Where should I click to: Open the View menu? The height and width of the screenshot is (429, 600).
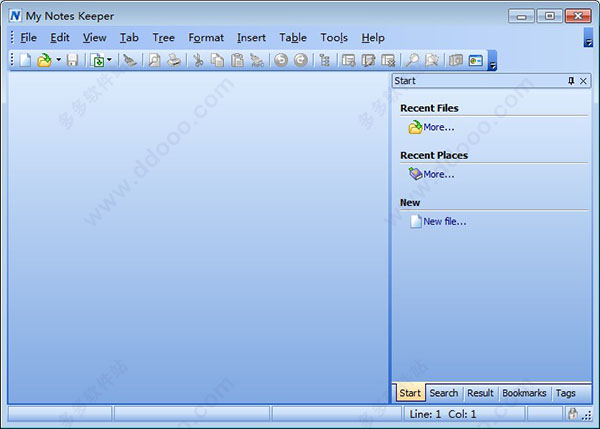(x=95, y=38)
